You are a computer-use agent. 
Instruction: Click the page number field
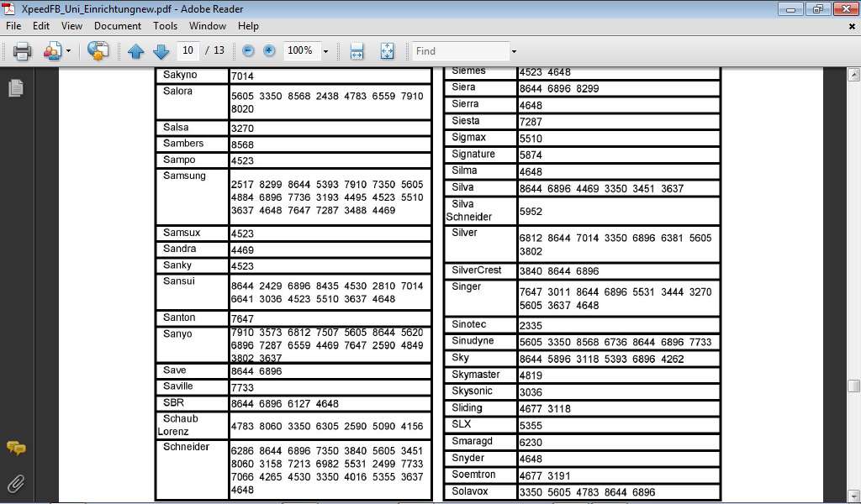[188, 50]
